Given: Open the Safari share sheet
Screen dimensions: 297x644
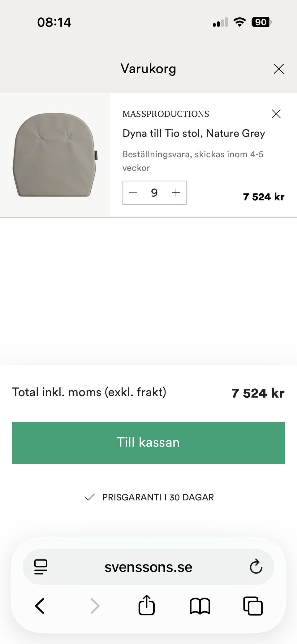Looking at the screenshot, I should tap(146, 605).
